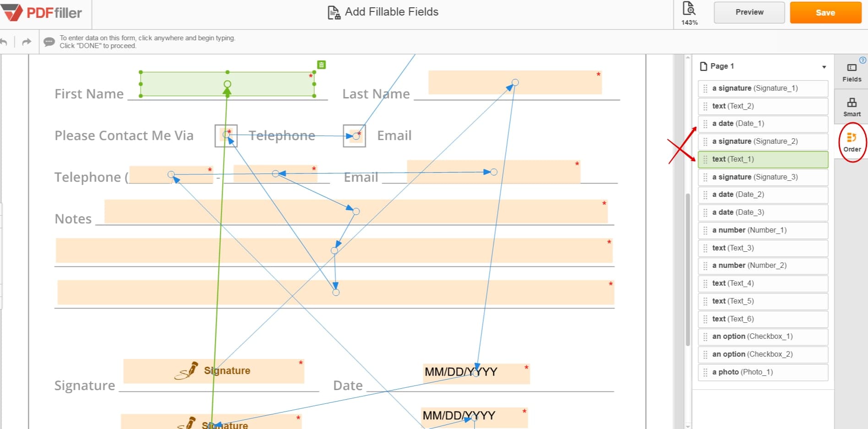Click drag handle of Photo_1 row

coord(705,372)
